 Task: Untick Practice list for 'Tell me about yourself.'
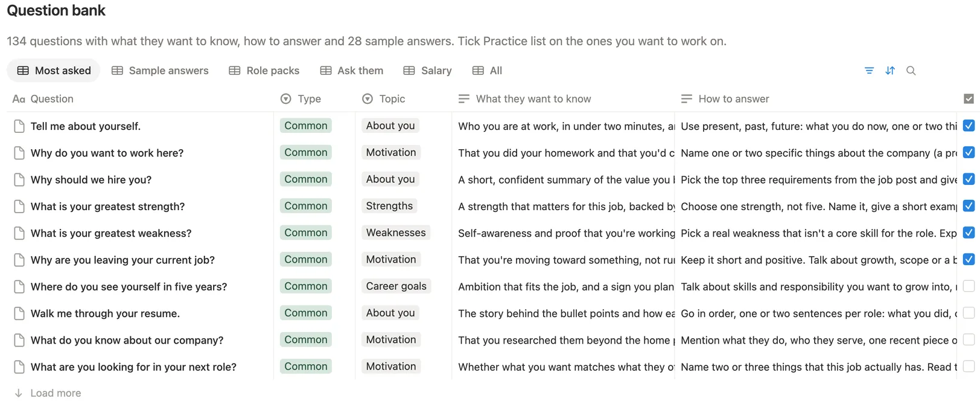click(969, 126)
